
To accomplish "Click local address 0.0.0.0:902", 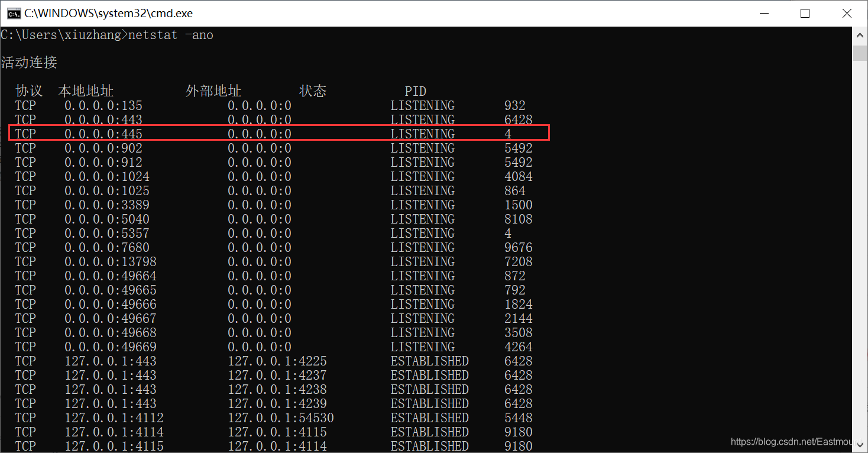I will pyautogui.click(x=103, y=148).
